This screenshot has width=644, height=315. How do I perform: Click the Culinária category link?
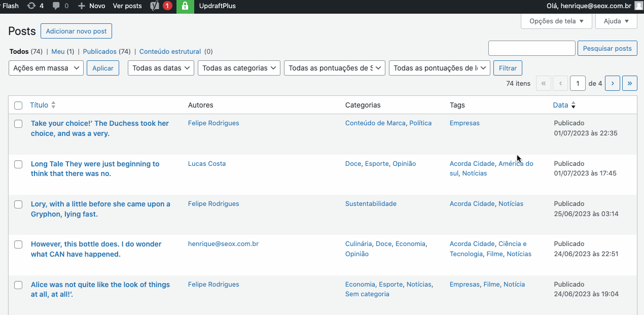tap(359, 244)
